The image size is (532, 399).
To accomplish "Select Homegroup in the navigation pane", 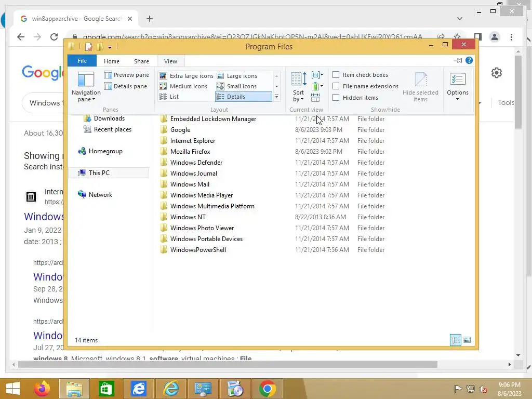I will pos(100,151).
